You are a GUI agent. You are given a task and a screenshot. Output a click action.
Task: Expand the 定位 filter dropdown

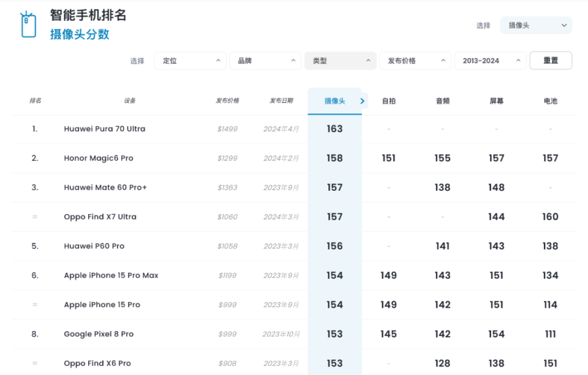(190, 61)
